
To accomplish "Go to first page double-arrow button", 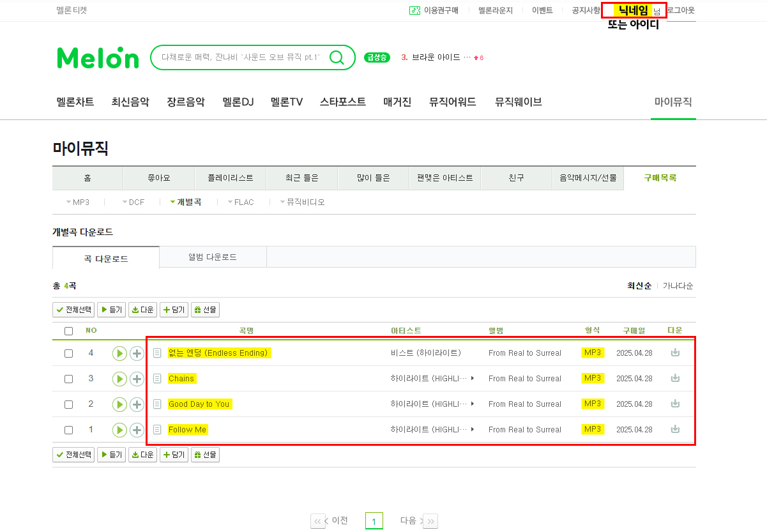I will coord(317,521).
